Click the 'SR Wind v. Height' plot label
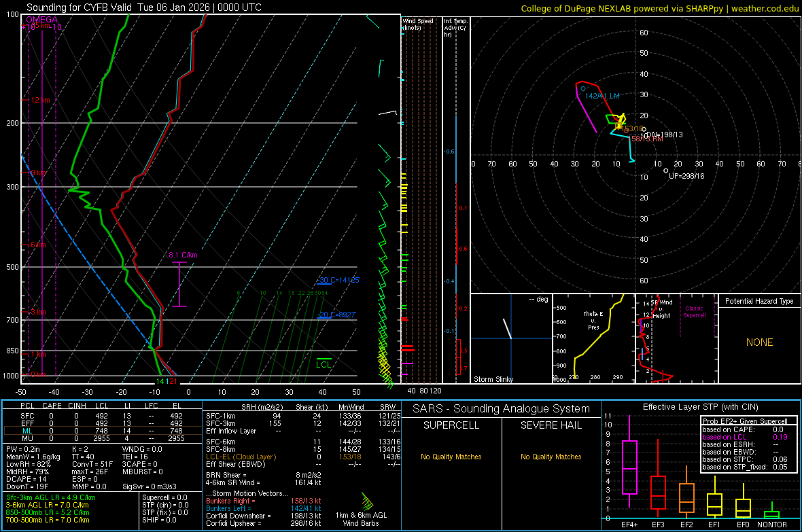Screen dimensions: 802x532 (662, 309)
